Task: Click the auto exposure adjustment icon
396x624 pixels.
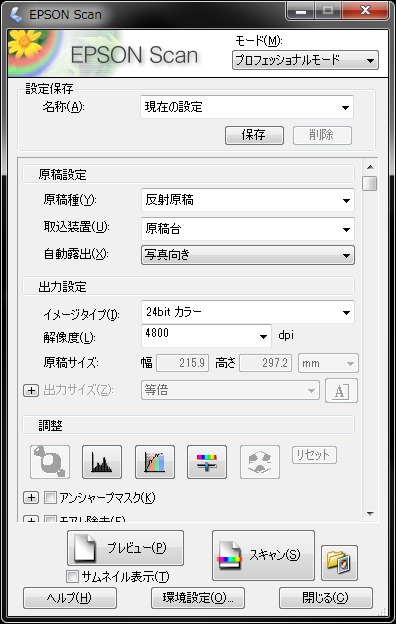Action: (x=50, y=462)
